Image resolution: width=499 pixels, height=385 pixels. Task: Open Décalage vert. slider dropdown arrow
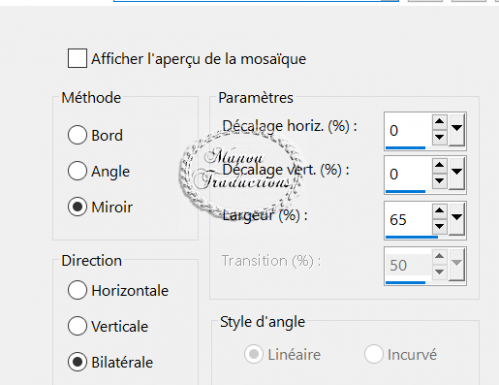(x=456, y=174)
